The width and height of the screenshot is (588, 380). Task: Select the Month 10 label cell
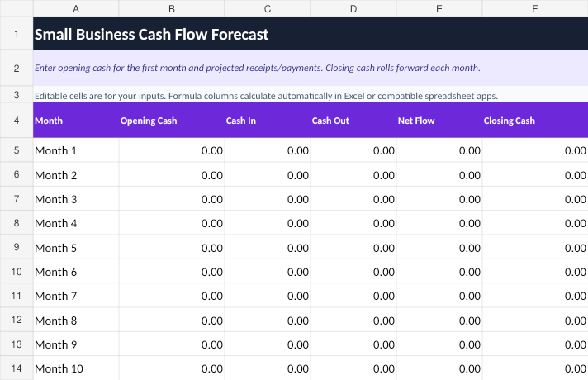click(x=76, y=368)
